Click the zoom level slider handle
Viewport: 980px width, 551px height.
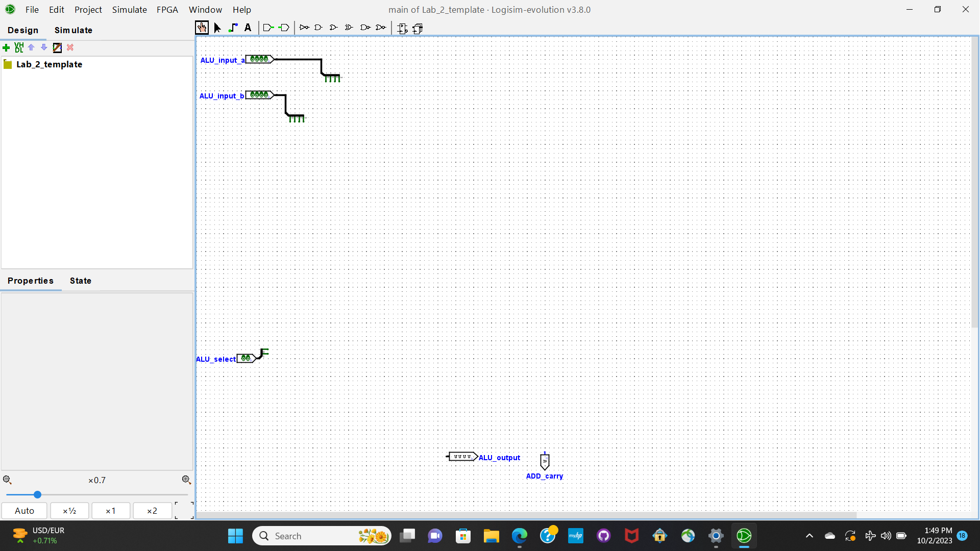(x=37, y=494)
